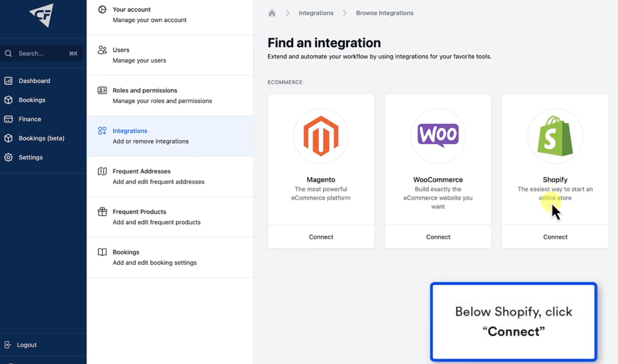The height and width of the screenshot is (364, 618).
Task: Open Dashboard from the sidebar
Action: 34,81
